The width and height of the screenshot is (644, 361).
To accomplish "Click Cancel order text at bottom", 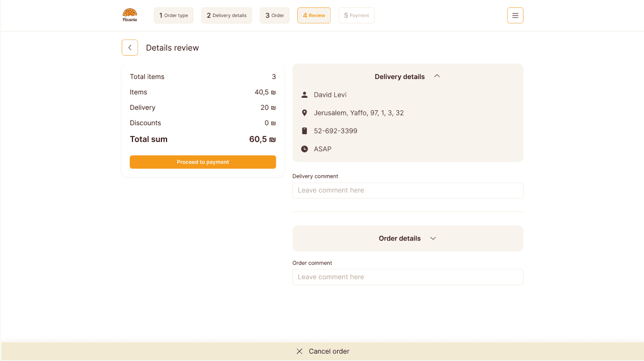I will [x=329, y=351].
